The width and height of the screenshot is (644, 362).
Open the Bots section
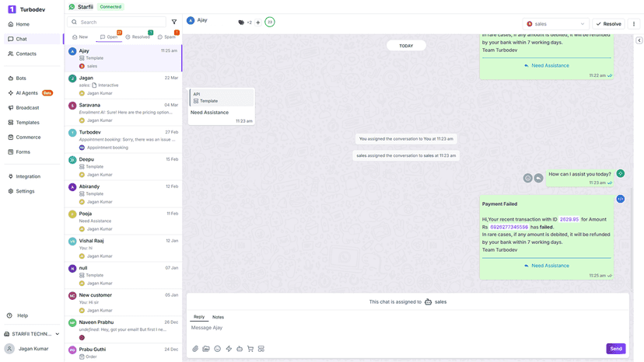tap(17, 78)
